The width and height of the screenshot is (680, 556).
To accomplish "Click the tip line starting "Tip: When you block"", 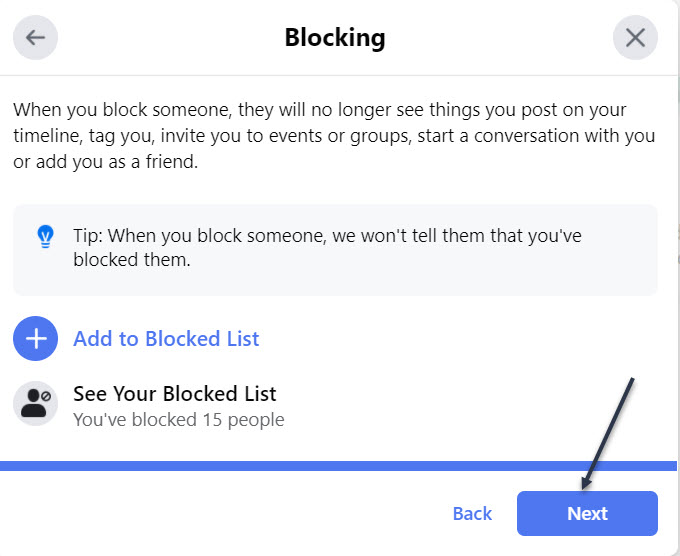I will (x=327, y=236).
